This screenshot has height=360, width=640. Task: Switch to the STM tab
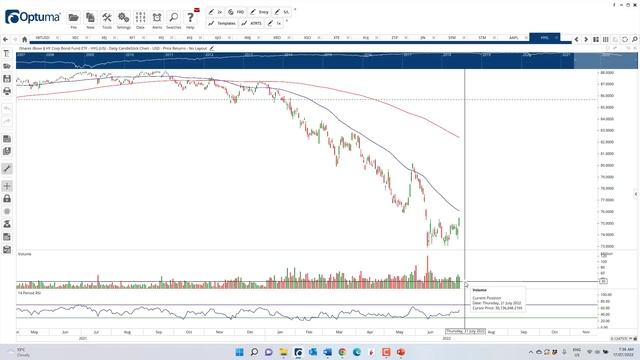(482, 38)
